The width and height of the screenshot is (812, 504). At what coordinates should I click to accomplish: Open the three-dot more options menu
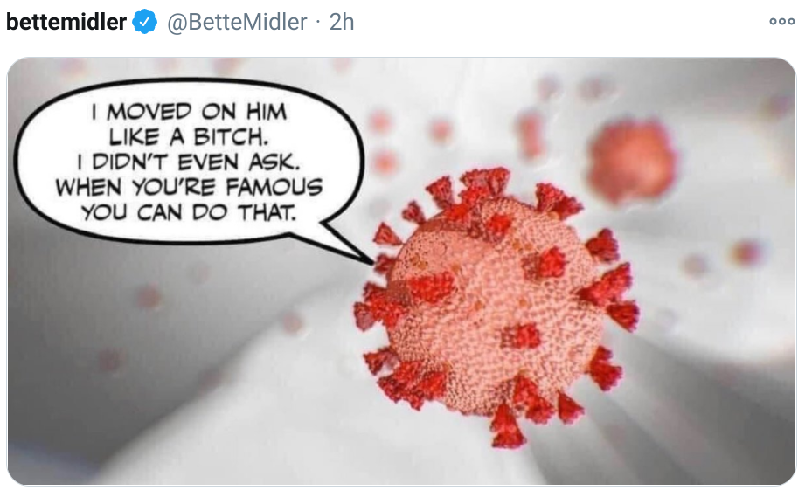tap(781, 21)
